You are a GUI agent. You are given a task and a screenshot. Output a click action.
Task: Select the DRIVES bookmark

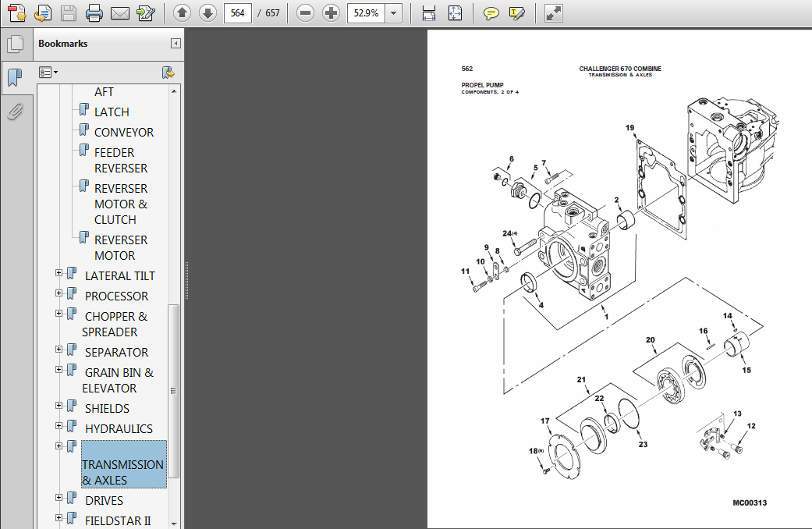coord(104,501)
